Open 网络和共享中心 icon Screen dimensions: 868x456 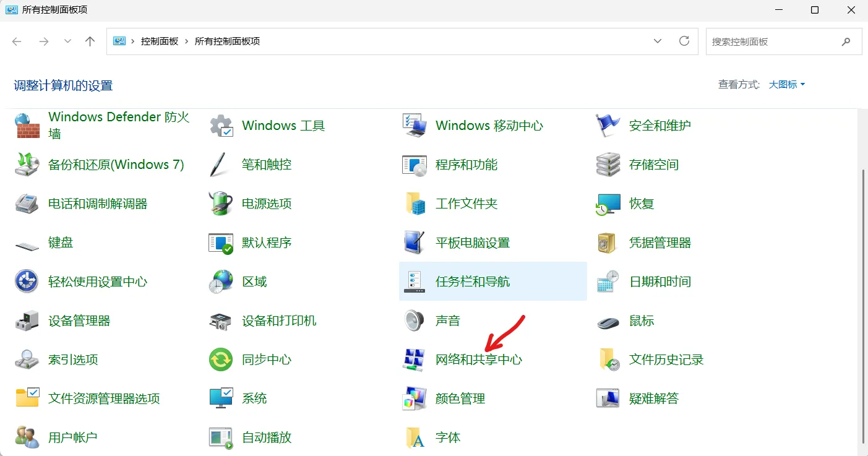tap(414, 359)
